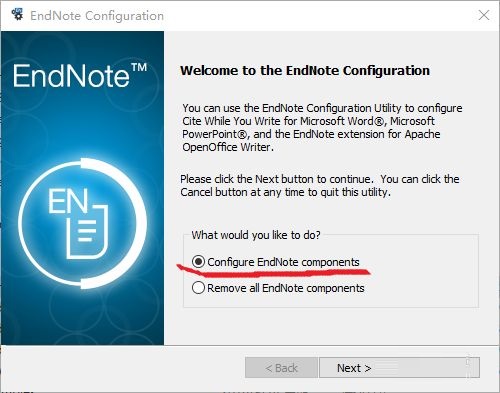The width and height of the screenshot is (500, 393).
Task: Click the 'Configure EndNote components' label text
Action: (283, 262)
